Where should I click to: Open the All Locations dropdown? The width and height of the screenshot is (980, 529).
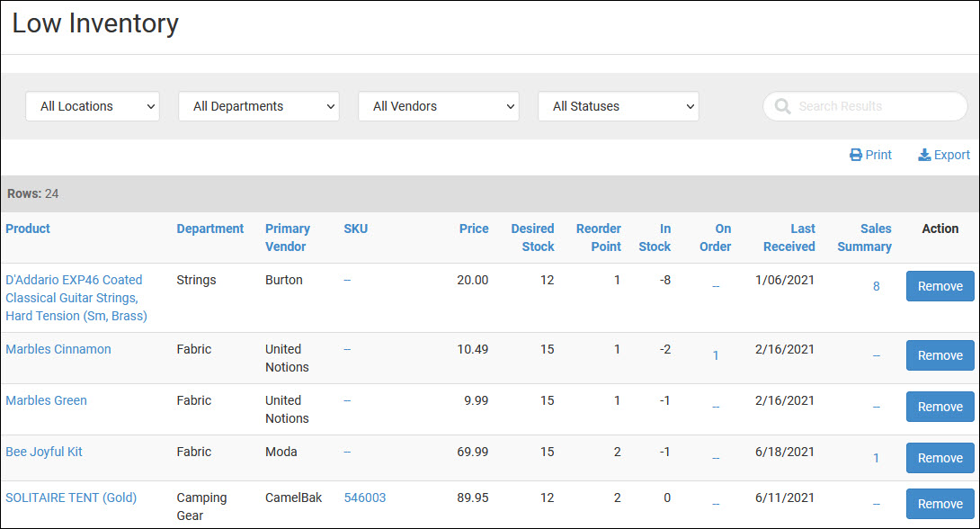tap(93, 106)
